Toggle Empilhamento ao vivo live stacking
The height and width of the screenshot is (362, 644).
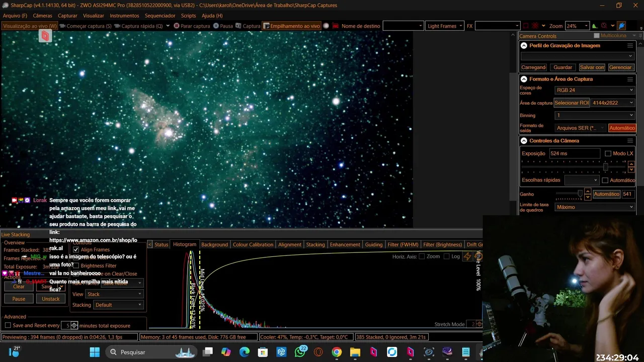292,26
